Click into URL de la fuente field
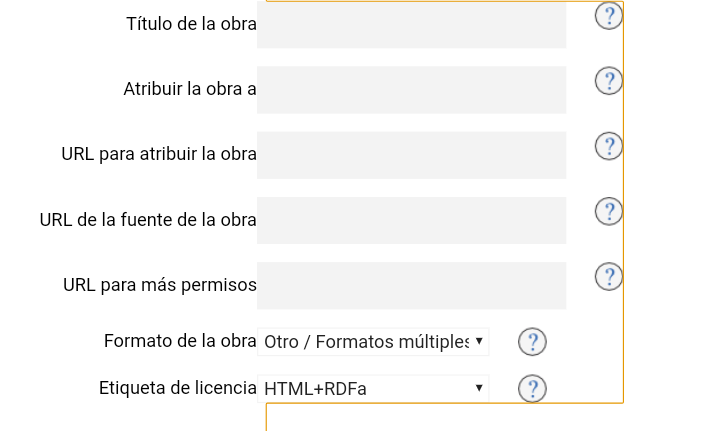Screen dimensions: 720x431 411,220
